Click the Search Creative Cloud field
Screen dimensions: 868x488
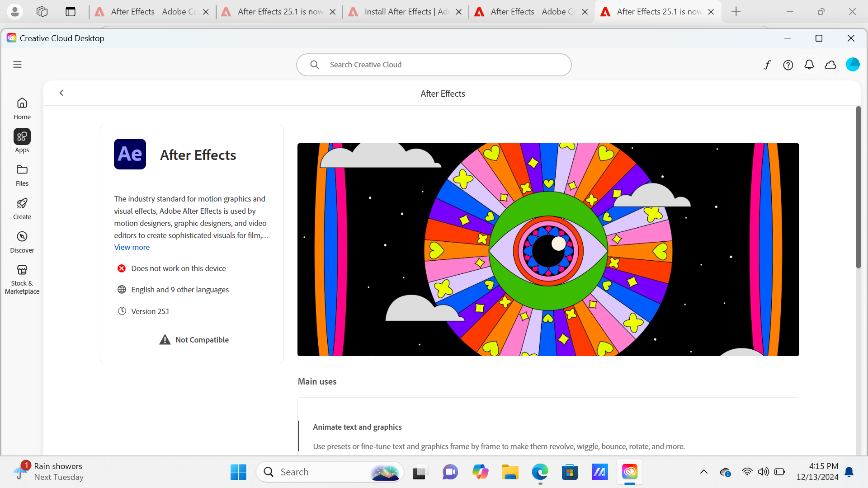(x=433, y=65)
